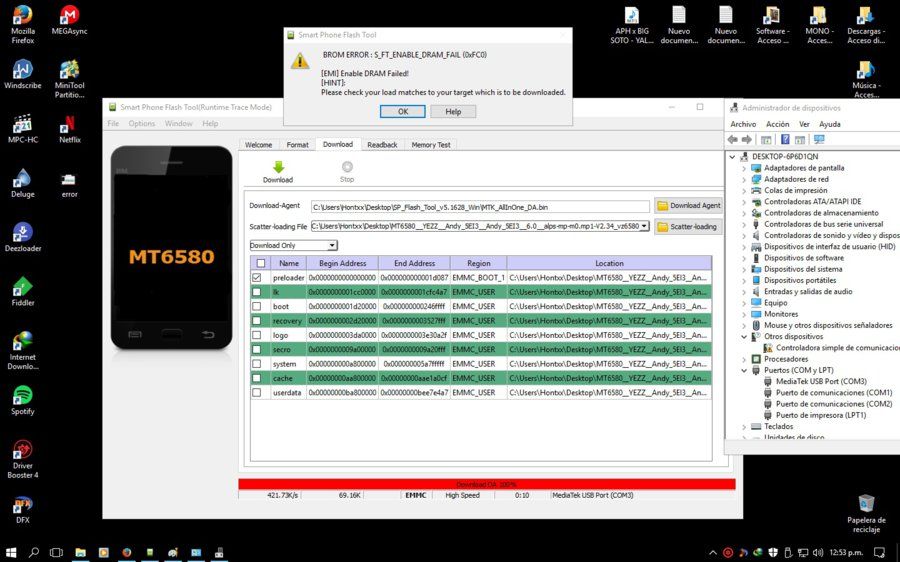Uncheck the preloader partition checkbox
Viewport: 900px width, 562px height.
coord(257,277)
